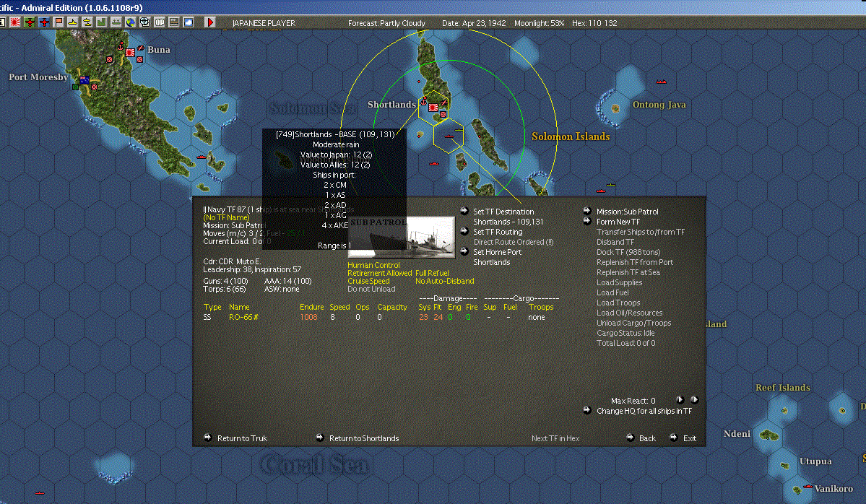This screenshot has width=866, height=504.
Task: Toggle Full Refuel setting
Action: pyautogui.click(x=432, y=273)
